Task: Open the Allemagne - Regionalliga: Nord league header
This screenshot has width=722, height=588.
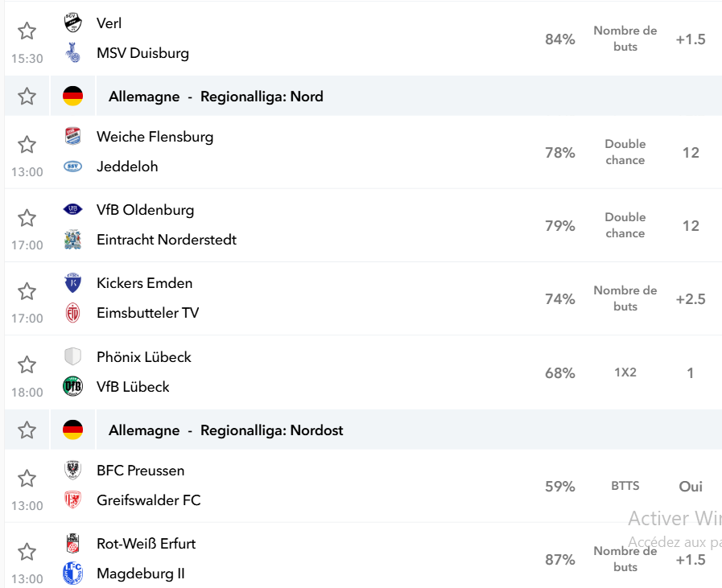Action: point(216,97)
